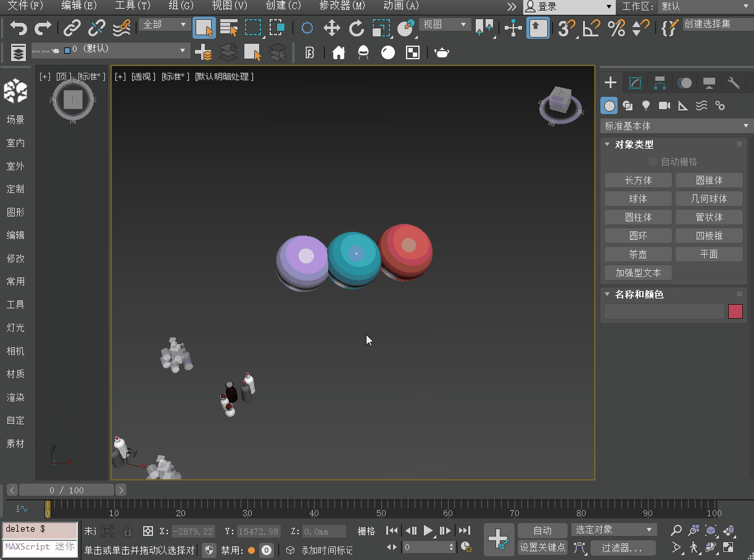The width and height of the screenshot is (754, 560).
Task: Click the Lasso/Paint selection circle icon
Action: point(307,28)
